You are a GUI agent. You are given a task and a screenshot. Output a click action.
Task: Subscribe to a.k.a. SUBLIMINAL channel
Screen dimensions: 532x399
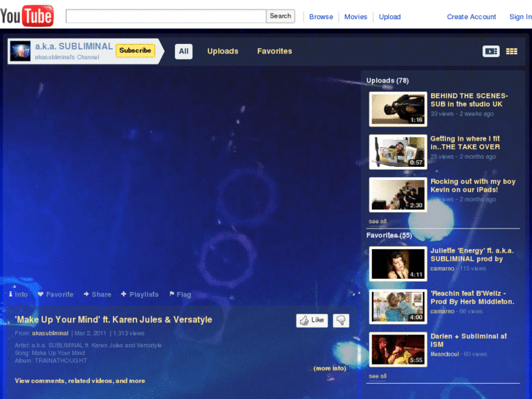(135, 51)
